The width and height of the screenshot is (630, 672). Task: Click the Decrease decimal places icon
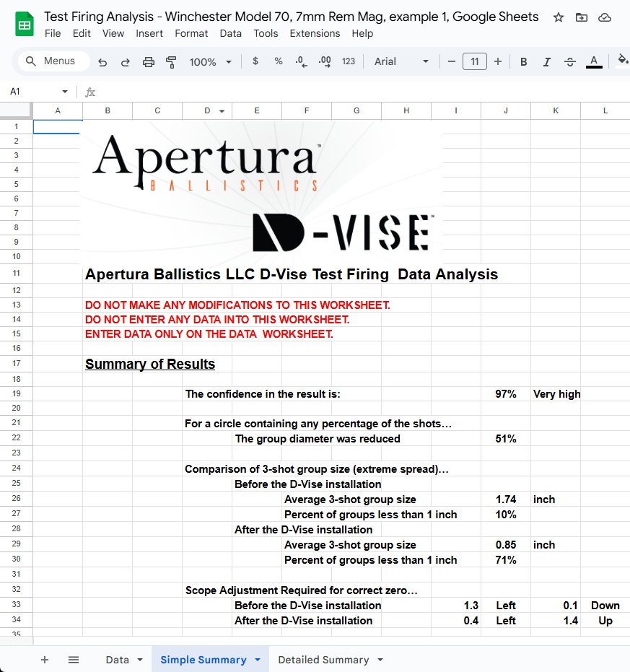(x=301, y=61)
